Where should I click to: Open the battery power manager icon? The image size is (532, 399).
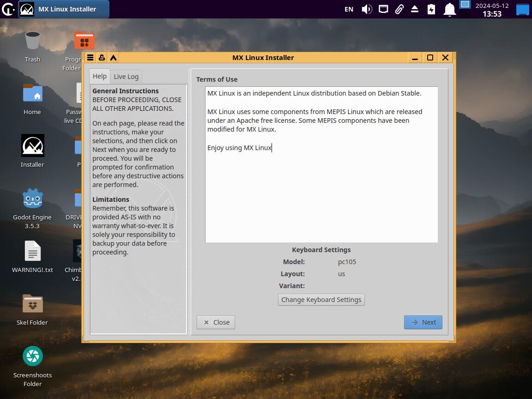(431, 9)
